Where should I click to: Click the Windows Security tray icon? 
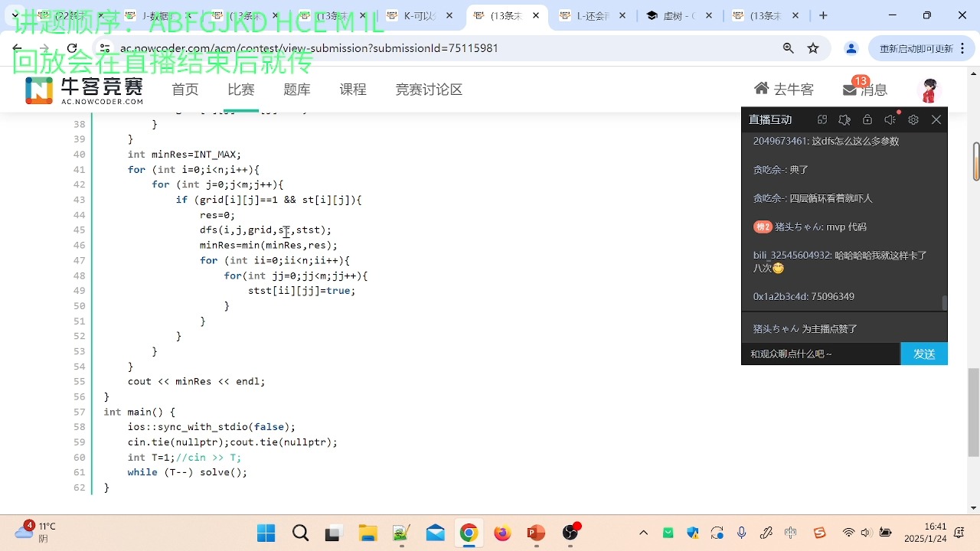coord(693,533)
